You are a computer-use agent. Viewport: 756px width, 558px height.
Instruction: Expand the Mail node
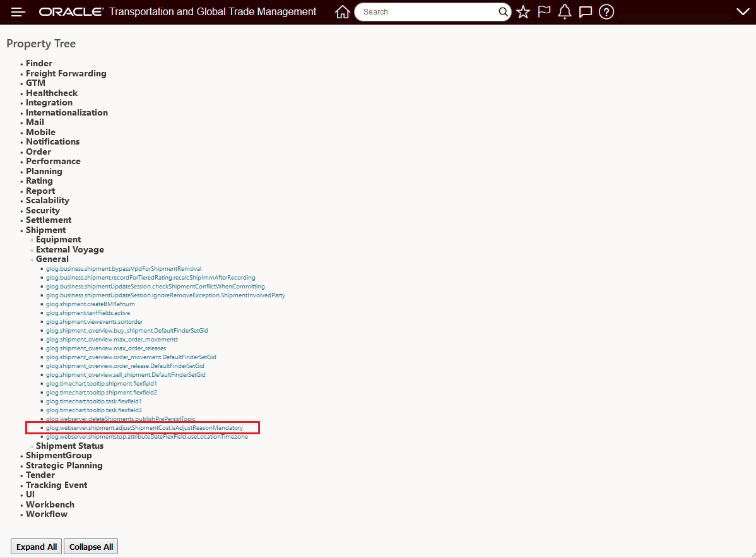(x=35, y=122)
